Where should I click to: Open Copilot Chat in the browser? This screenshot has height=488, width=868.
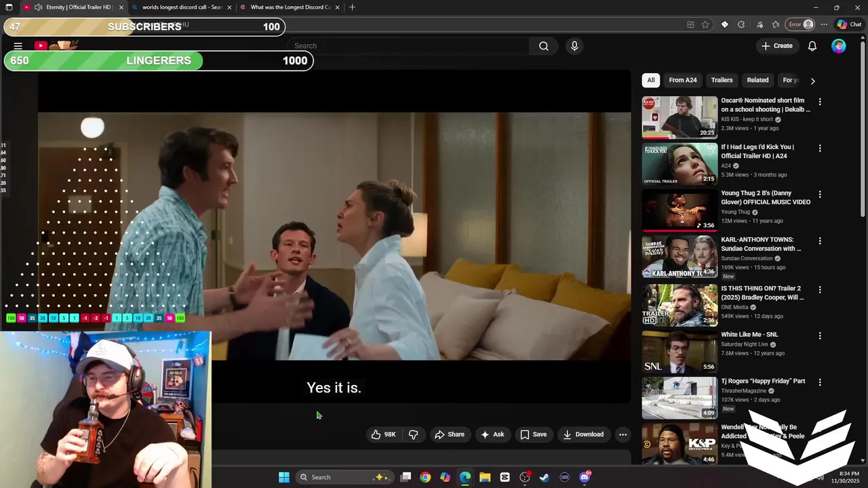[849, 24]
